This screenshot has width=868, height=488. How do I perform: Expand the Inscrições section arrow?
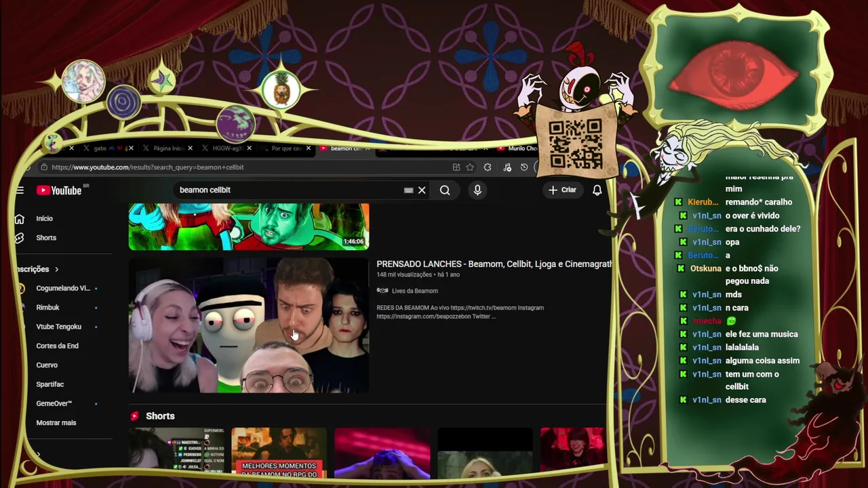pyautogui.click(x=56, y=269)
